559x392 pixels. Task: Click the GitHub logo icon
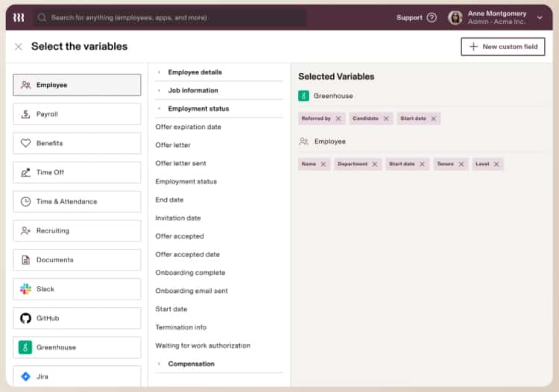[25, 318]
